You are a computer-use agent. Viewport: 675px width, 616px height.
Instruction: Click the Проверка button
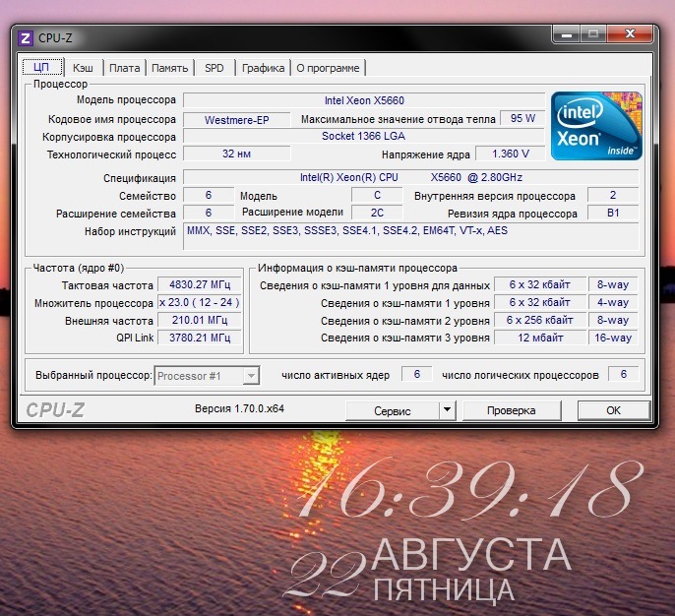coord(512,410)
